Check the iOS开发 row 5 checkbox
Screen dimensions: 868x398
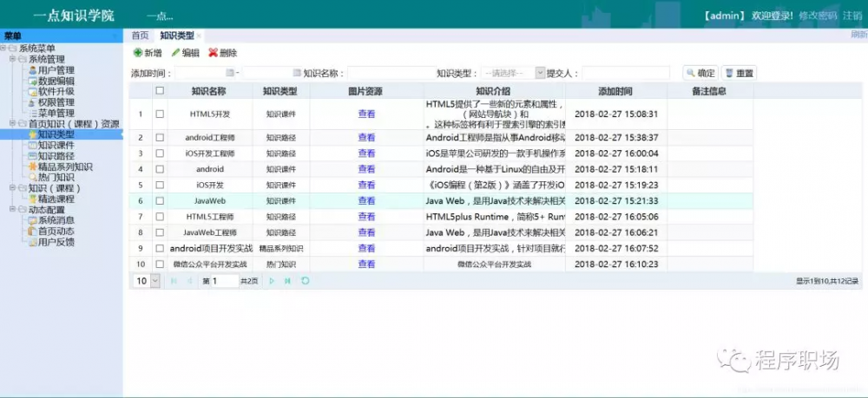[160, 186]
